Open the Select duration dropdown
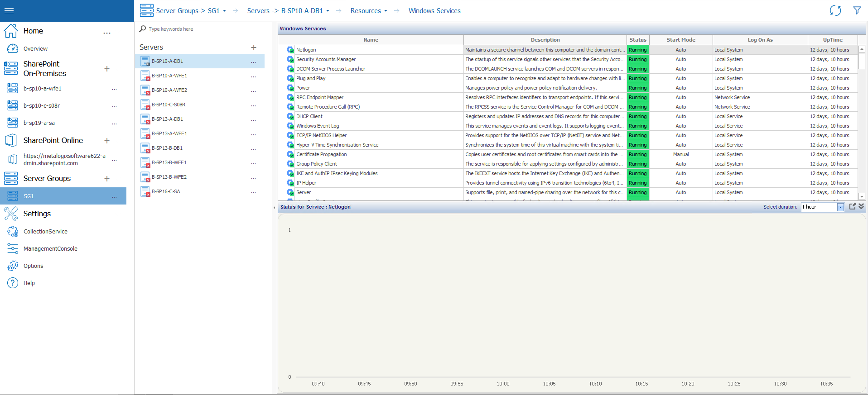This screenshot has height=395, width=868. [x=840, y=207]
